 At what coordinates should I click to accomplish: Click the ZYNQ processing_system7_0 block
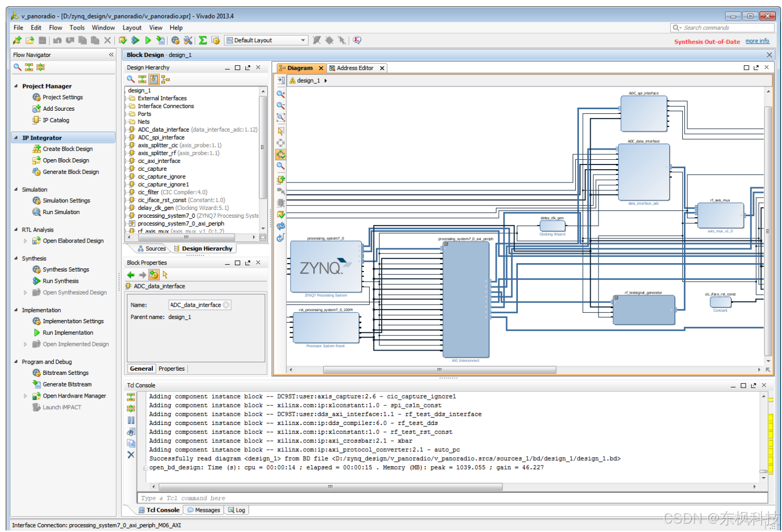pyautogui.click(x=326, y=267)
